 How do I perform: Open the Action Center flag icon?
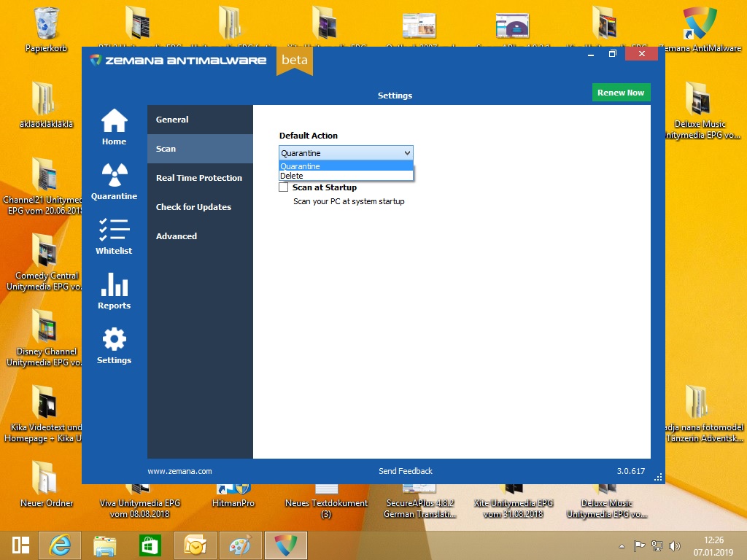(639, 545)
